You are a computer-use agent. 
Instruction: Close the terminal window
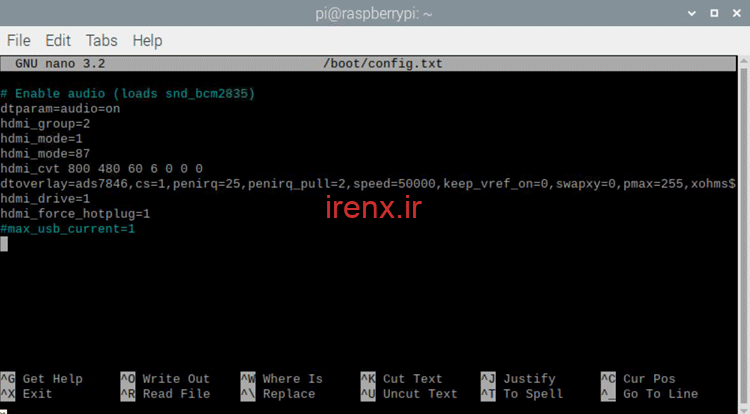(x=737, y=13)
